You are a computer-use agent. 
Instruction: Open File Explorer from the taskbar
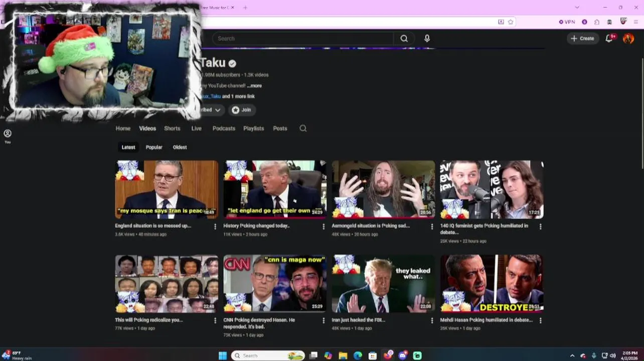pos(343,355)
